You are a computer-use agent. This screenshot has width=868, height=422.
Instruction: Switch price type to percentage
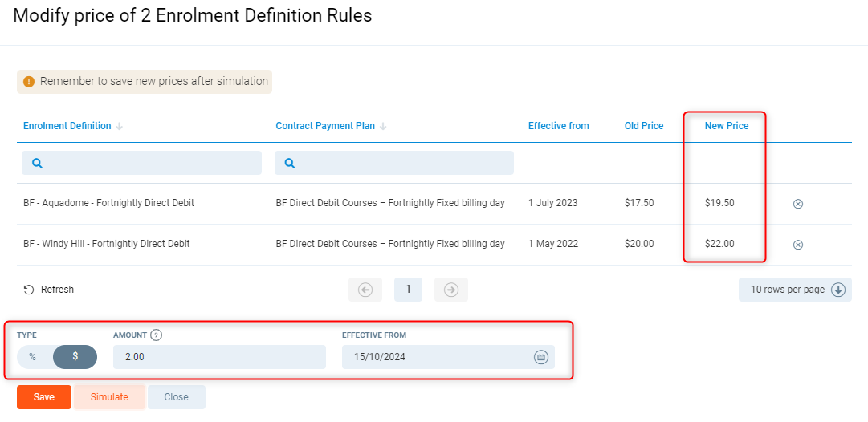click(x=33, y=357)
